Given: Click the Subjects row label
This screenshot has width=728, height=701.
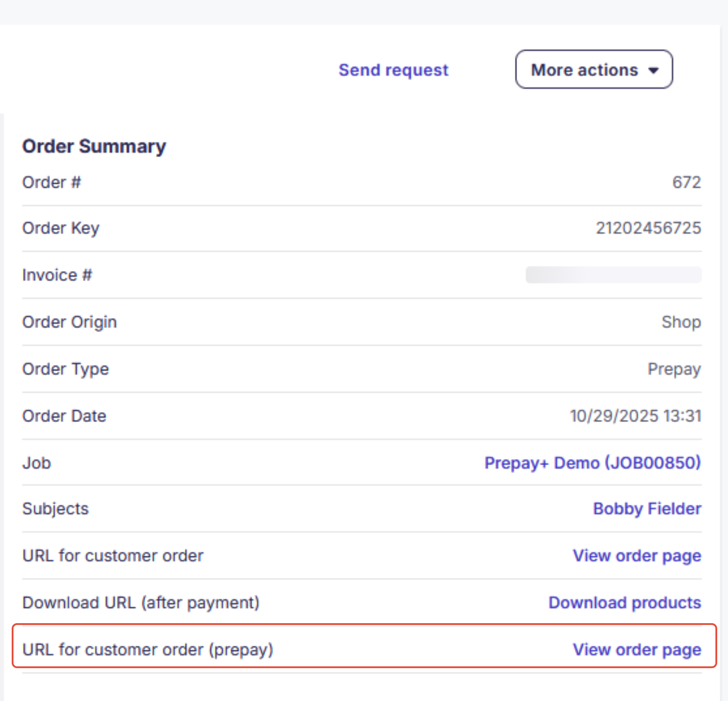Looking at the screenshot, I should tap(55, 508).
